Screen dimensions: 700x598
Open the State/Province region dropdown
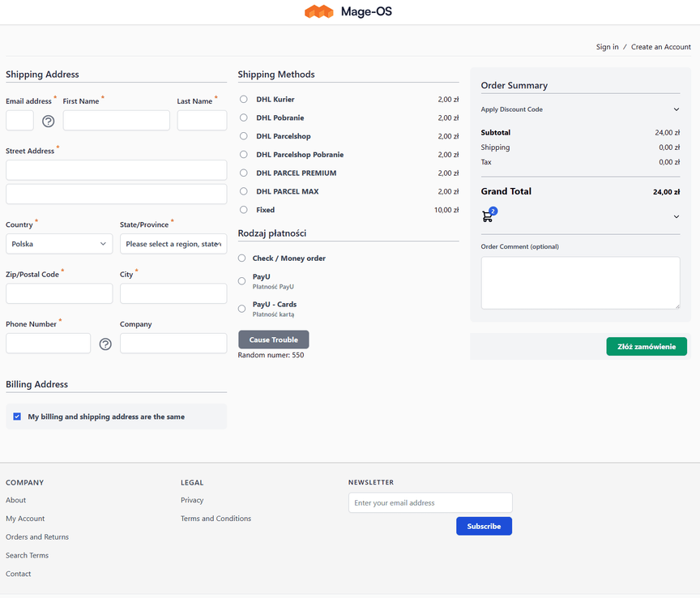[173, 244]
